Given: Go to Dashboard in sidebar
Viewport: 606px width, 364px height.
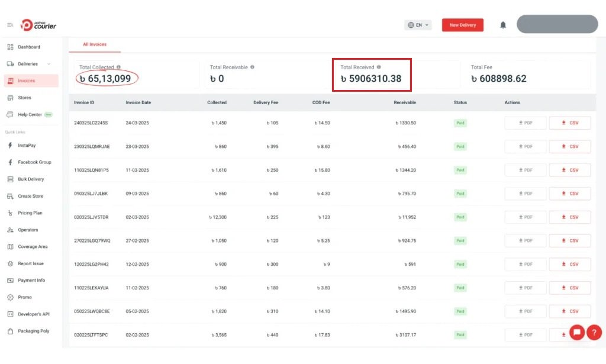Looking at the screenshot, I should point(29,47).
